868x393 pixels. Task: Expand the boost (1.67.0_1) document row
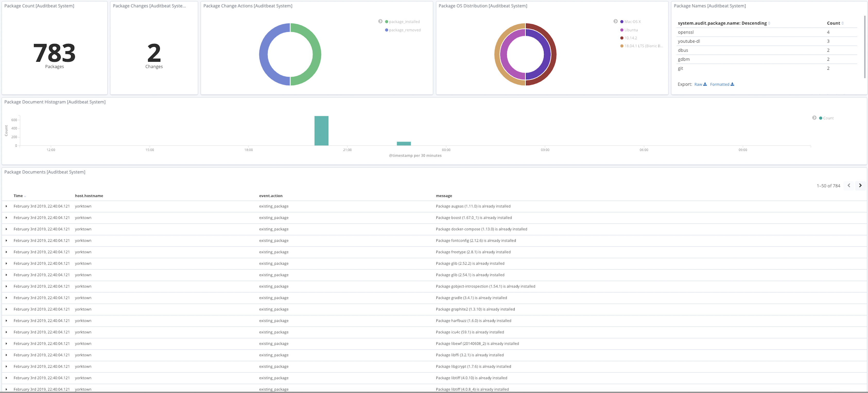(x=6, y=218)
